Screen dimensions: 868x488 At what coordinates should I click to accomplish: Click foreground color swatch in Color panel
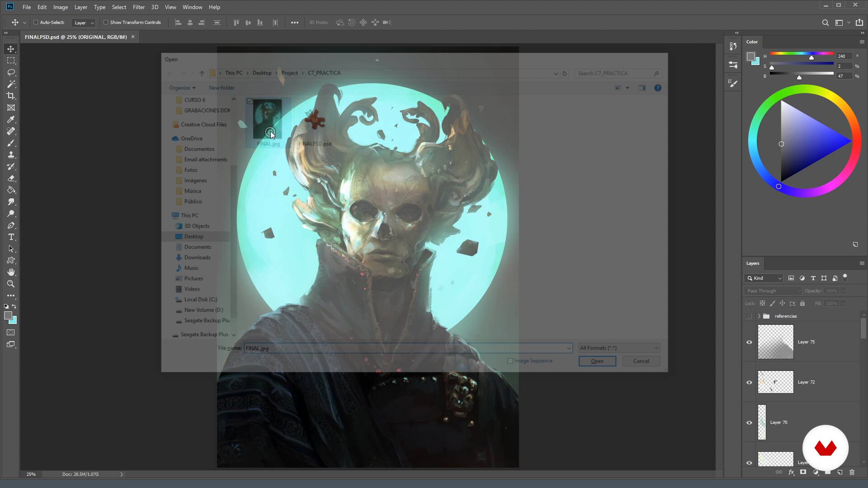[x=751, y=56]
